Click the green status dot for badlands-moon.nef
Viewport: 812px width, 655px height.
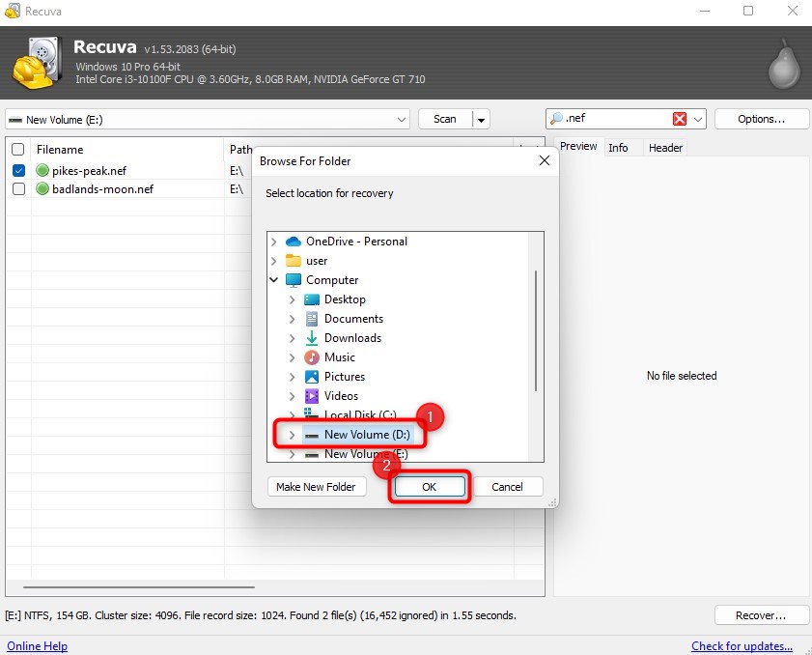point(42,188)
